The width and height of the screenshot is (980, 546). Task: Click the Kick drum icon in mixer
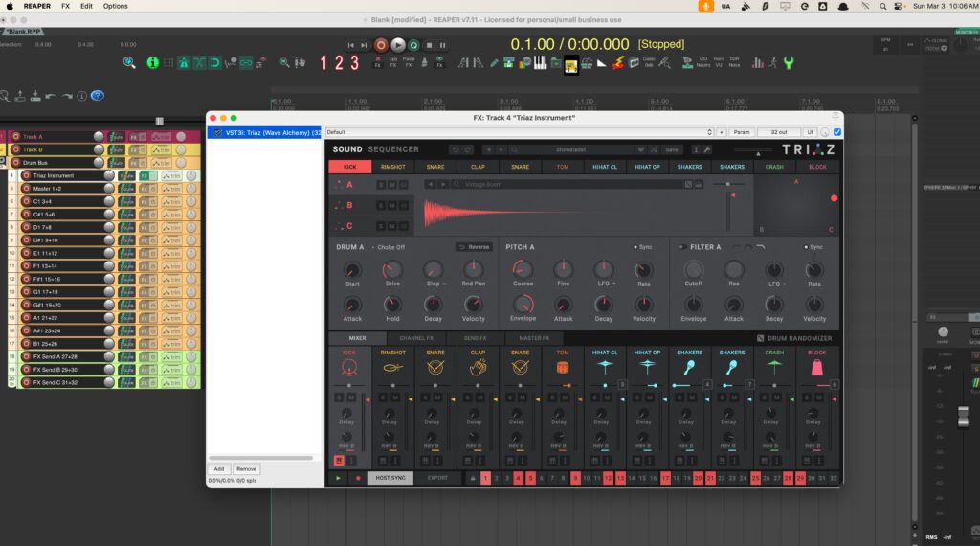click(349, 368)
